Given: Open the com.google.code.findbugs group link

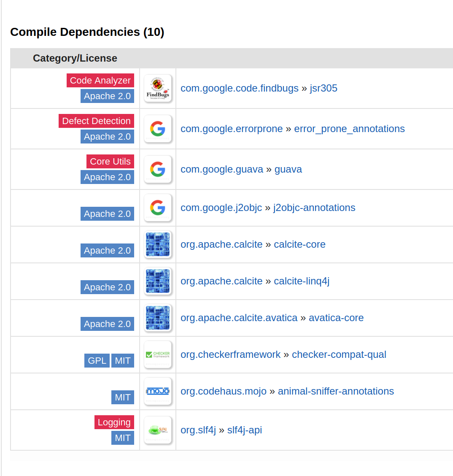Looking at the screenshot, I should coord(240,88).
